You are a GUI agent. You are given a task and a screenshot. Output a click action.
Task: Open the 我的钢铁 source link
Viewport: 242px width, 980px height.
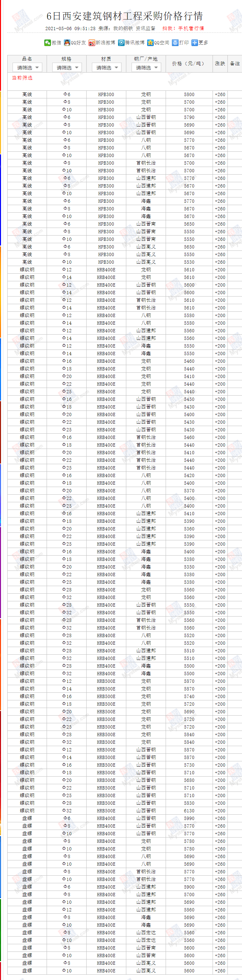coord(123,28)
